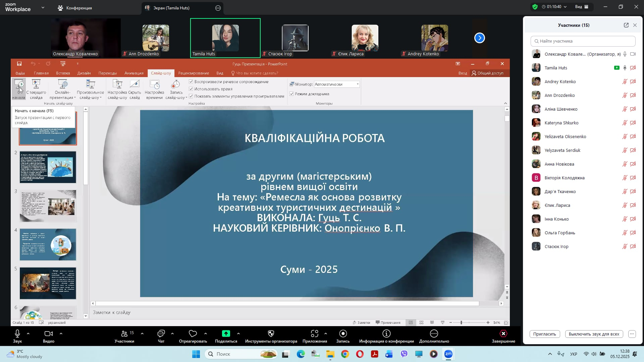Viewport: 644px width, 362px height.
Task: Open Apps icon in Zoom toolbar
Action: tap(314, 334)
